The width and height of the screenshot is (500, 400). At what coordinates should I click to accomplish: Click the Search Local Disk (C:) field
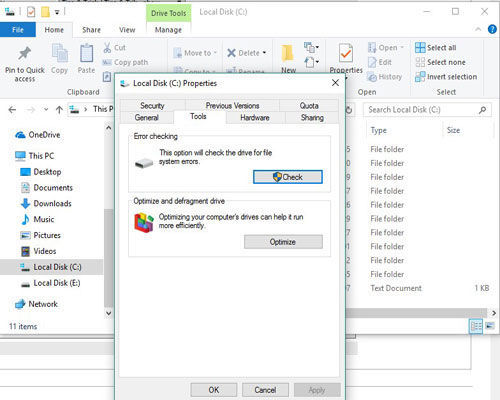427,110
